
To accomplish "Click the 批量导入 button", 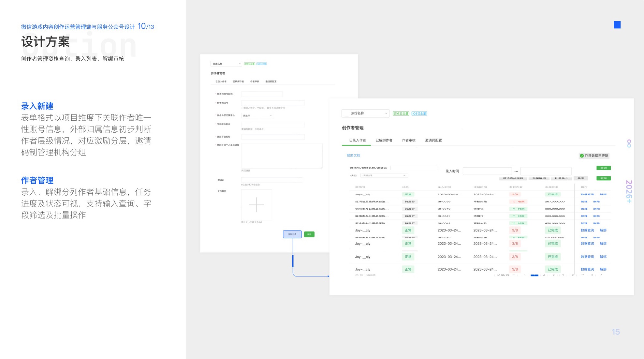I will pyautogui.click(x=561, y=178).
